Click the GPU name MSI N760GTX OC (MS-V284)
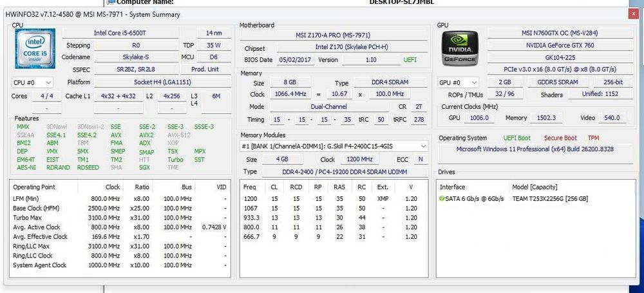644x293 pixels. tap(560, 33)
